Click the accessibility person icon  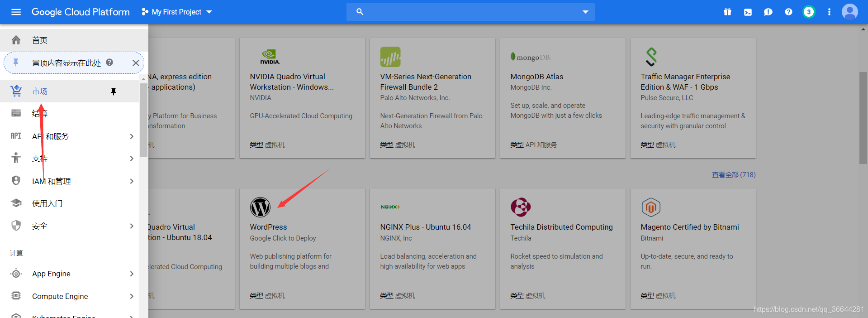(x=16, y=158)
